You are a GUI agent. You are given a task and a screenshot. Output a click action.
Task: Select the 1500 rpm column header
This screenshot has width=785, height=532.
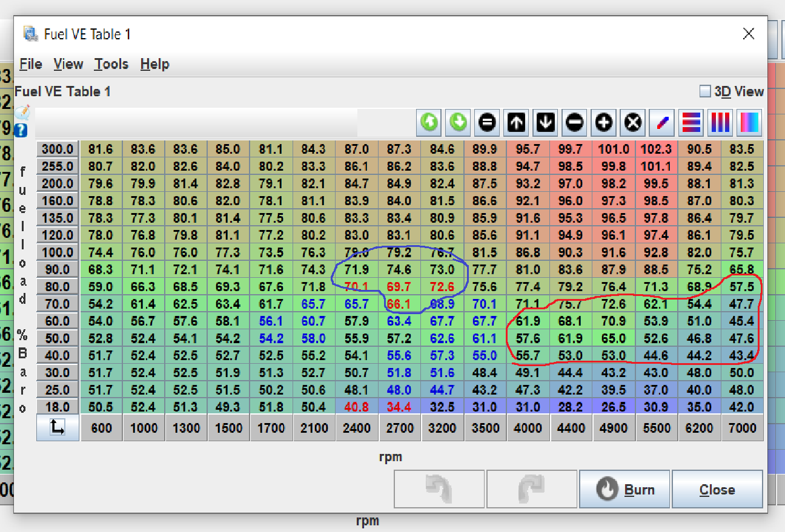(228, 428)
